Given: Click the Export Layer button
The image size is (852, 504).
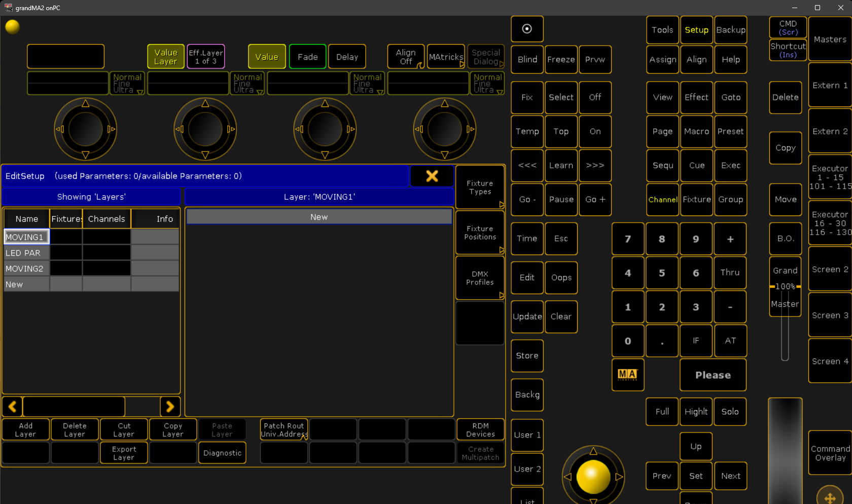Looking at the screenshot, I should (124, 453).
